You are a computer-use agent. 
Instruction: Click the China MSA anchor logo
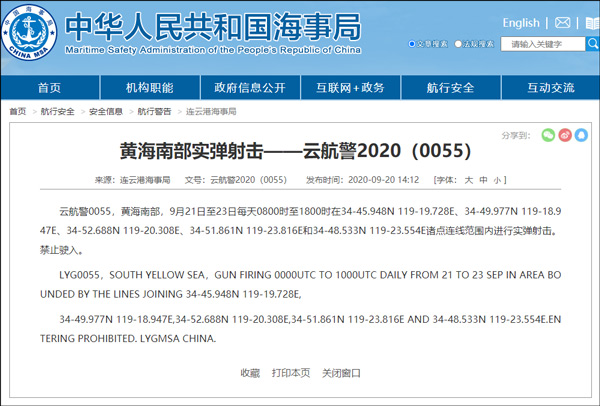click(x=29, y=32)
